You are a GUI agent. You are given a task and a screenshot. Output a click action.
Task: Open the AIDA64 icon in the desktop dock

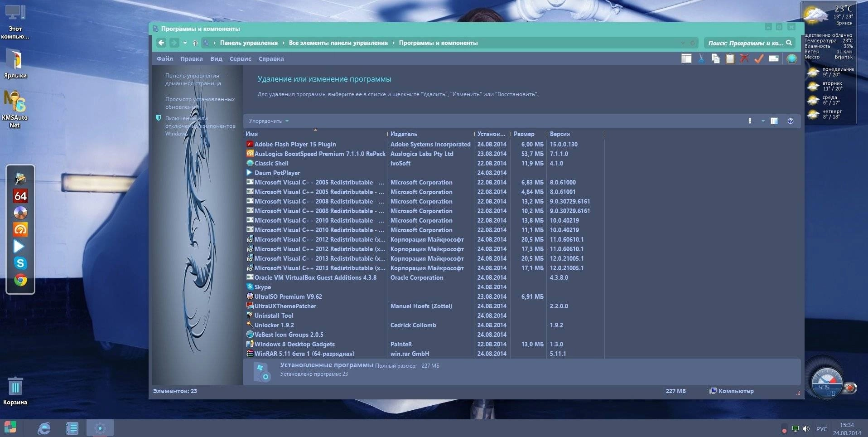(20, 196)
